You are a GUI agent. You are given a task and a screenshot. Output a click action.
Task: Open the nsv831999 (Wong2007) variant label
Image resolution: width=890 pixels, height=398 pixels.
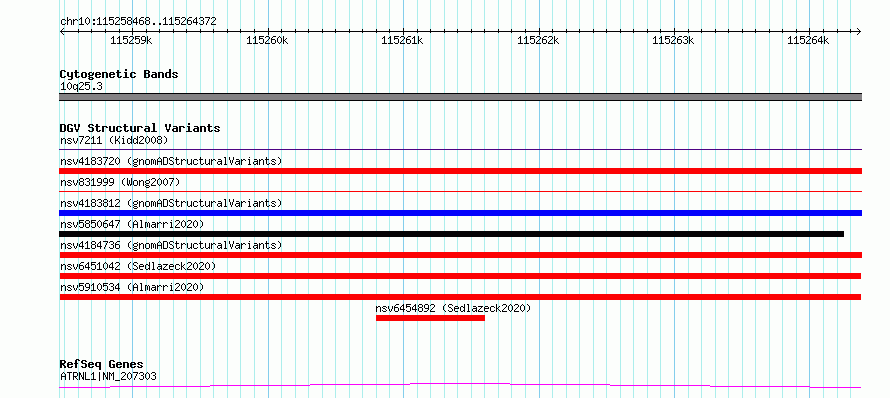(120, 182)
